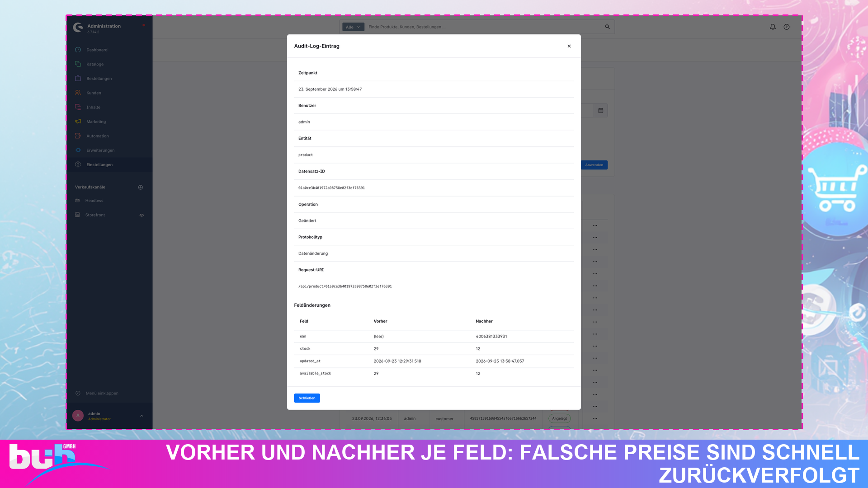This screenshot has width=868, height=488.
Task: Add a new Verkaufskanal with plus icon
Action: tap(141, 187)
